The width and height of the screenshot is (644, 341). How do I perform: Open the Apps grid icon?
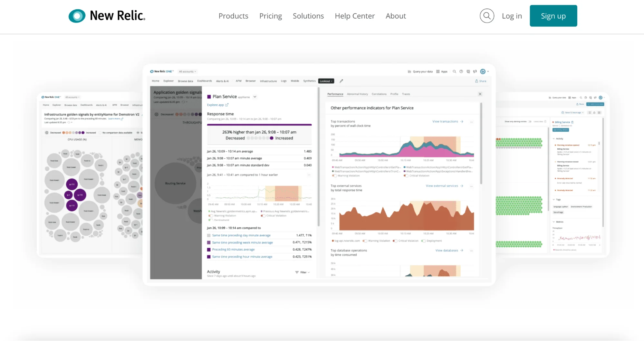click(438, 71)
